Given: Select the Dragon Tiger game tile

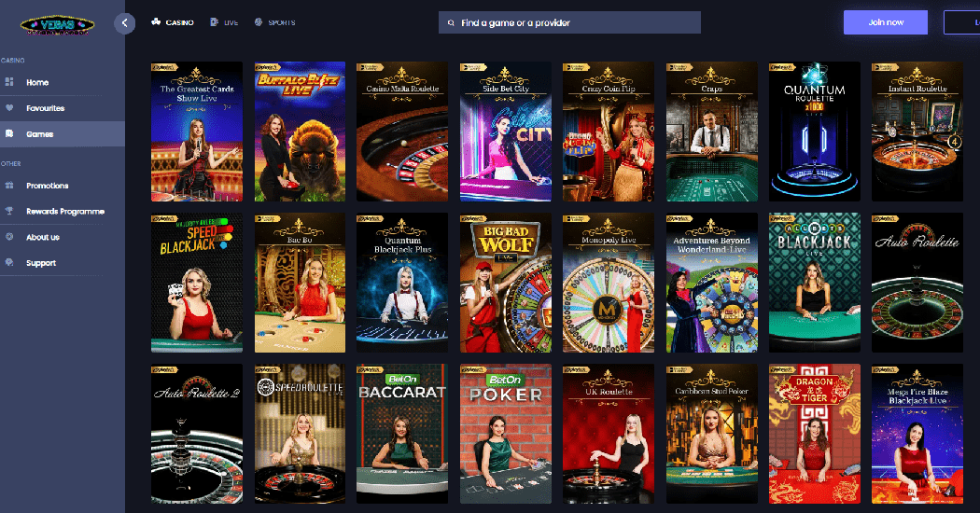Looking at the screenshot, I should (813, 434).
